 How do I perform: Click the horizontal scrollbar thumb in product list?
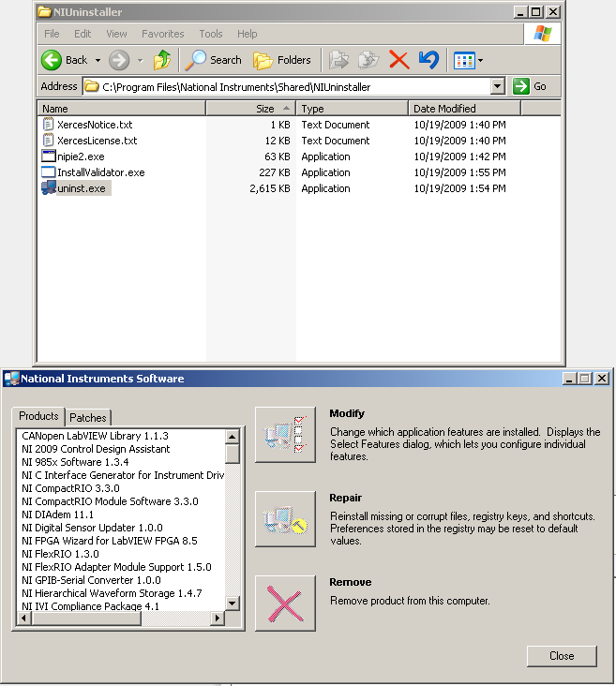86,619
